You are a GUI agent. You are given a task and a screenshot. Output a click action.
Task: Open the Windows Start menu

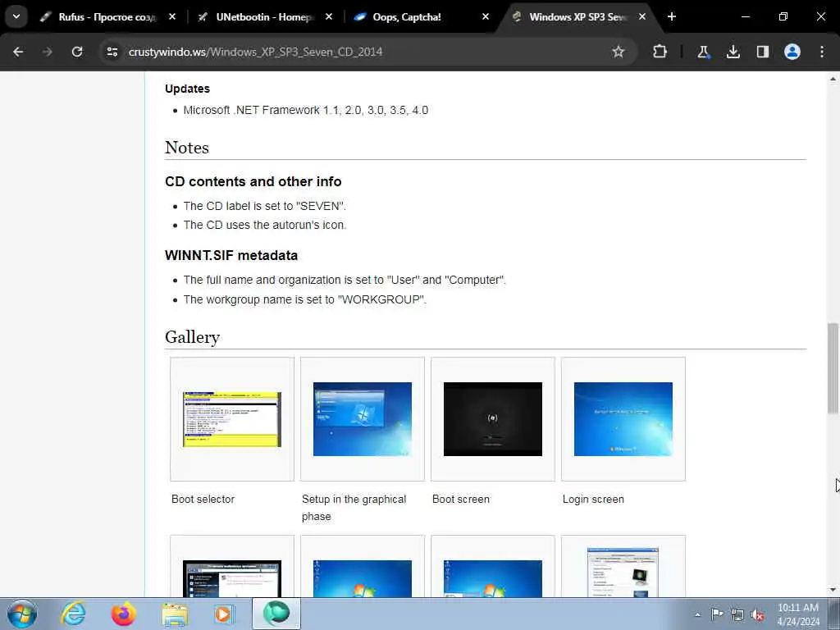click(x=22, y=614)
